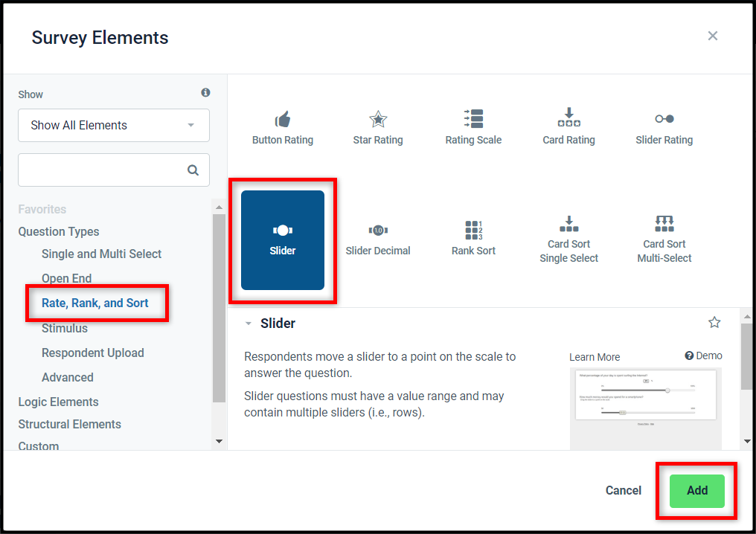This screenshot has width=756, height=534.
Task: Choose the Star Rating element
Action: [x=378, y=128]
